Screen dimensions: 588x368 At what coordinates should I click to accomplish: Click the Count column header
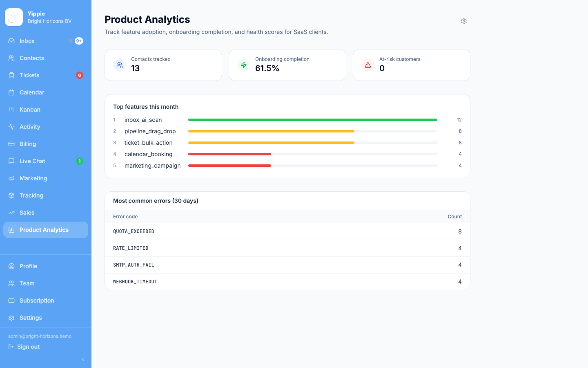pyautogui.click(x=454, y=217)
